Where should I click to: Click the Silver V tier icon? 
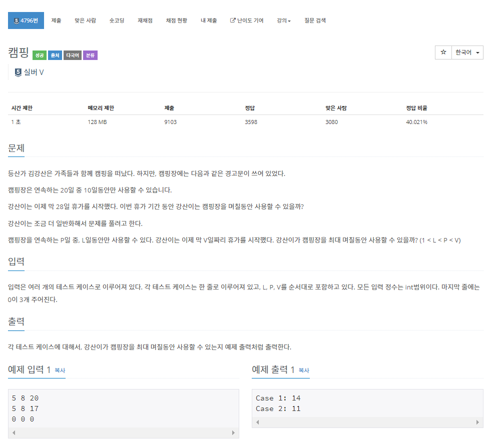pyautogui.click(x=18, y=72)
